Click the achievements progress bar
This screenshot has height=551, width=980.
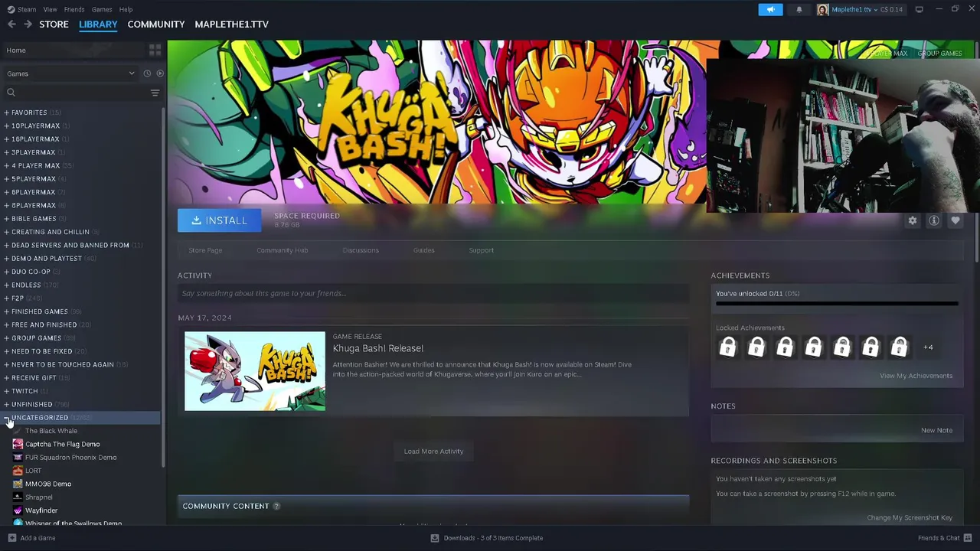click(x=837, y=304)
